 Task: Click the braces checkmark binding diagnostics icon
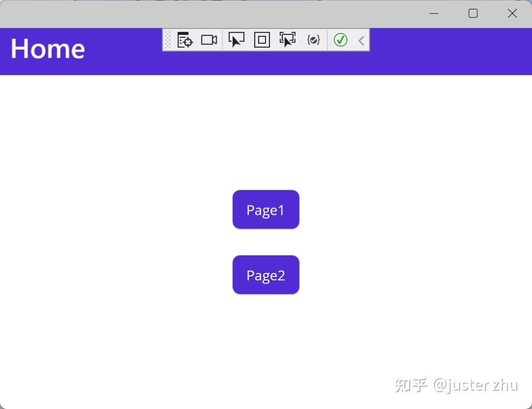313,40
